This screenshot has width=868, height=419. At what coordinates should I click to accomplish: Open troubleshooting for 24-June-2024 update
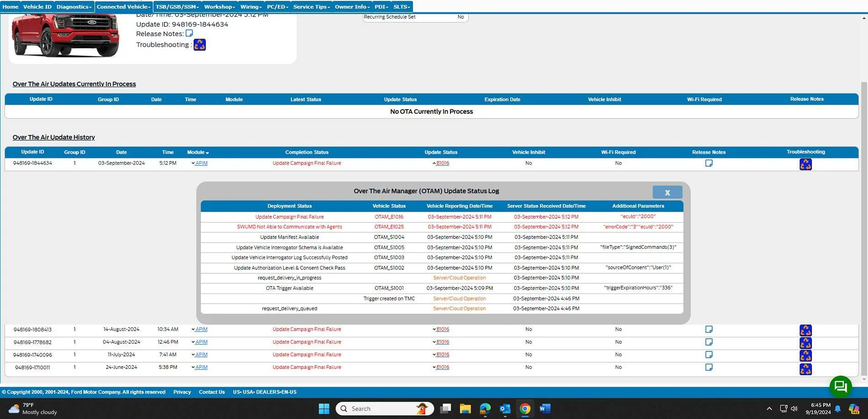click(x=805, y=369)
